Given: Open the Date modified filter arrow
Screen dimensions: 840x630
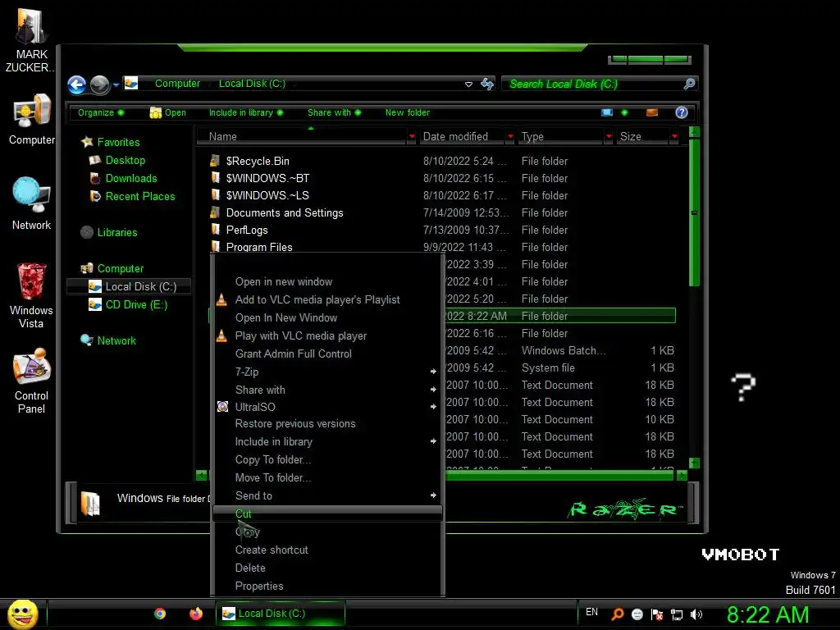Looking at the screenshot, I should (510, 137).
